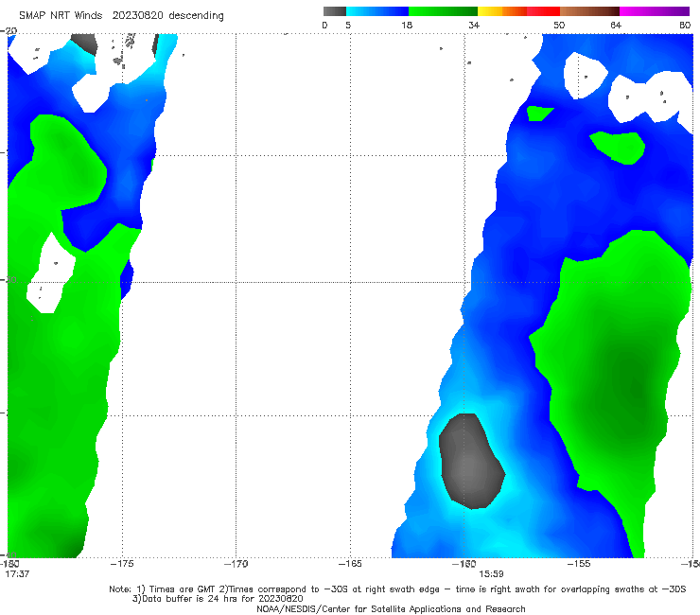700x615 pixels.
Task: Click the title 'SMAP NRT Winds 20230820 descending'
Action: [x=121, y=16]
